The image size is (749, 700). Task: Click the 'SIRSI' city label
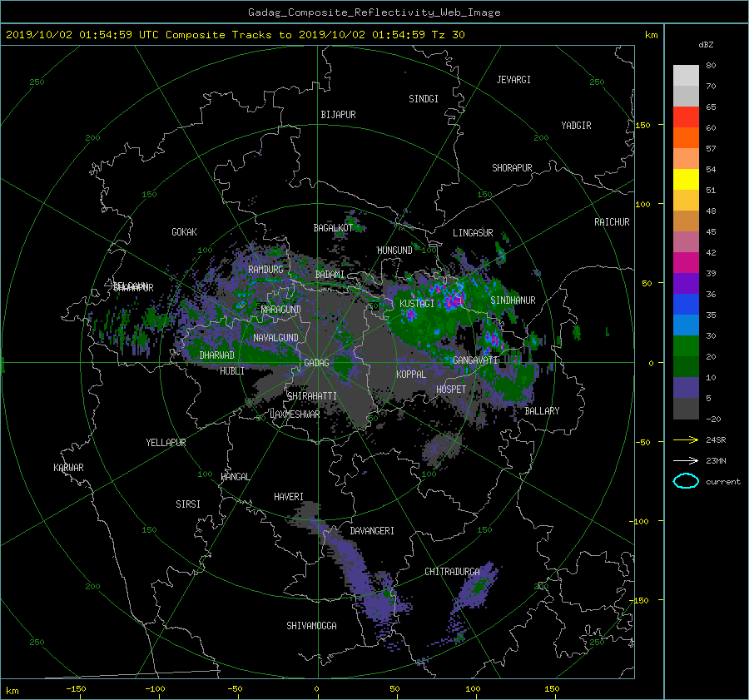coord(188,504)
